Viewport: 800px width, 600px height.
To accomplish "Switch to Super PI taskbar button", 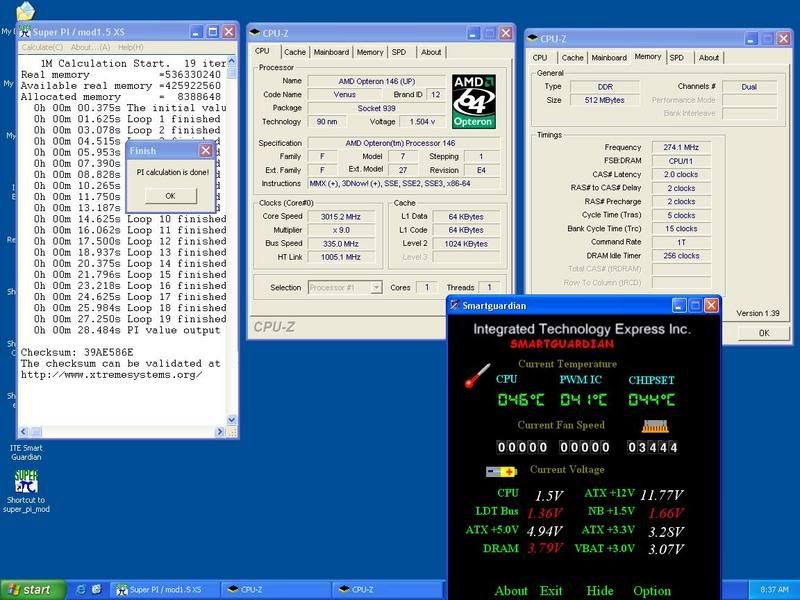I will coord(165,590).
